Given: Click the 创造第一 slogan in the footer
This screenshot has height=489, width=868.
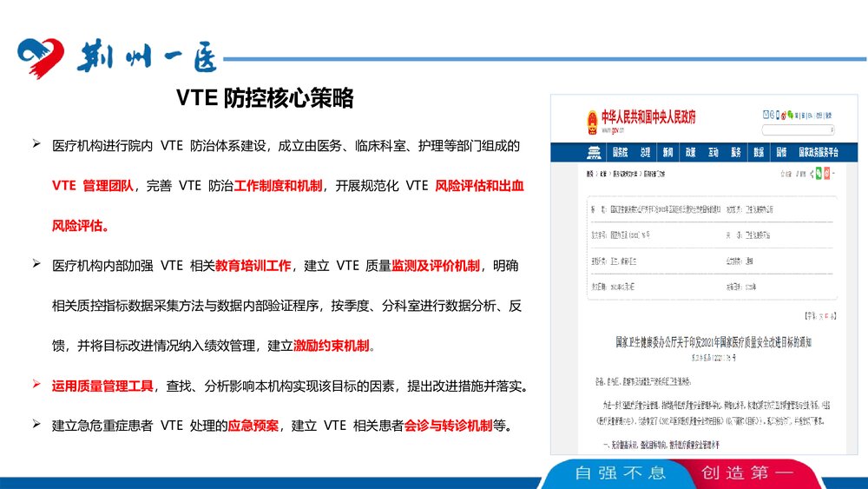Looking at the screenshot, I should click(x=748, y=473).
